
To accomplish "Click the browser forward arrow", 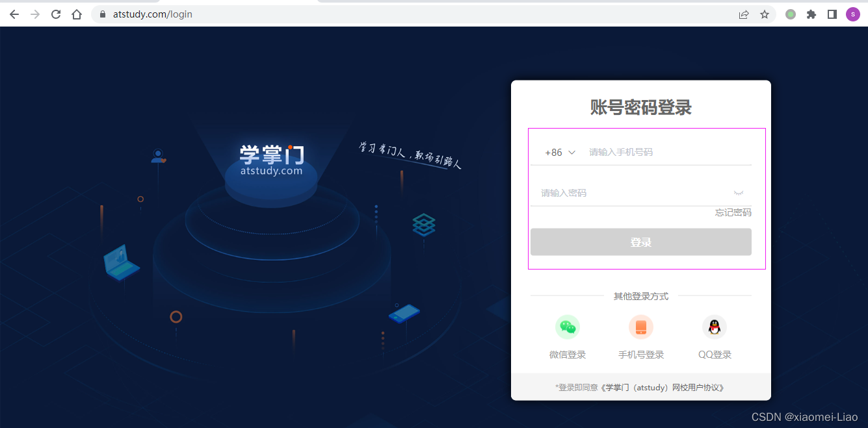I will click(35, 14).
